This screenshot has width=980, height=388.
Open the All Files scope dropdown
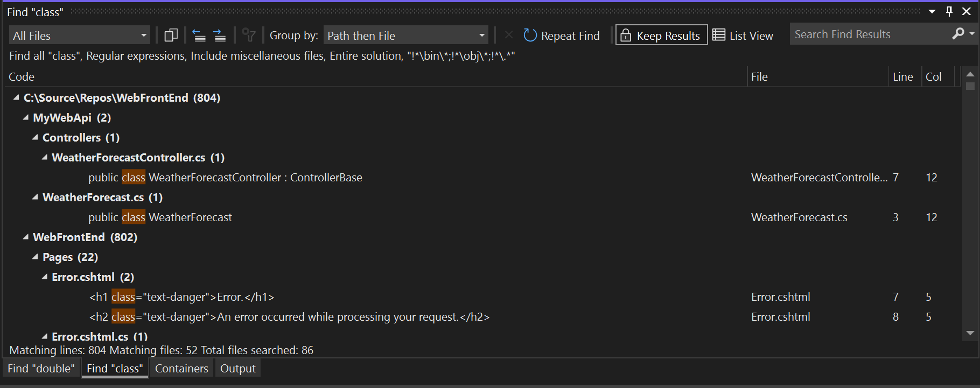[x=80, y=36]
